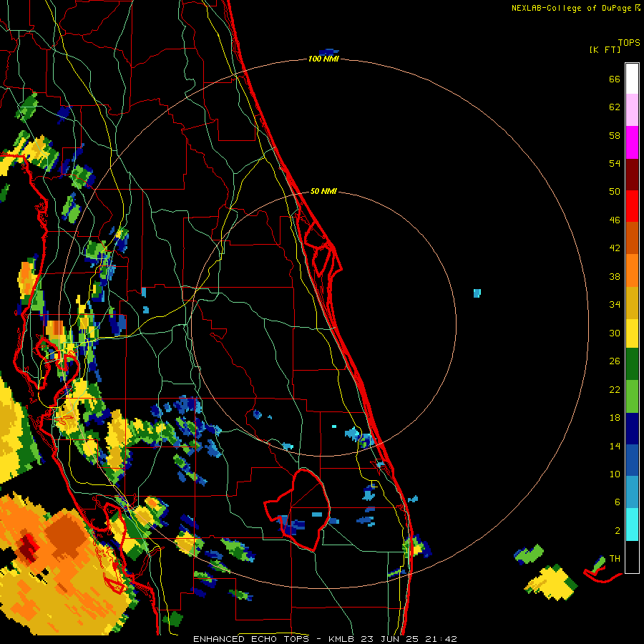Click the 100 NMI range ring label

pos(323,59)
